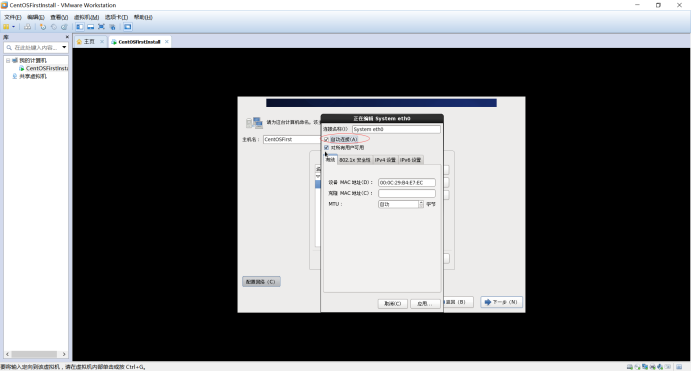Click the revert to snapshot icon

point(53,27)
